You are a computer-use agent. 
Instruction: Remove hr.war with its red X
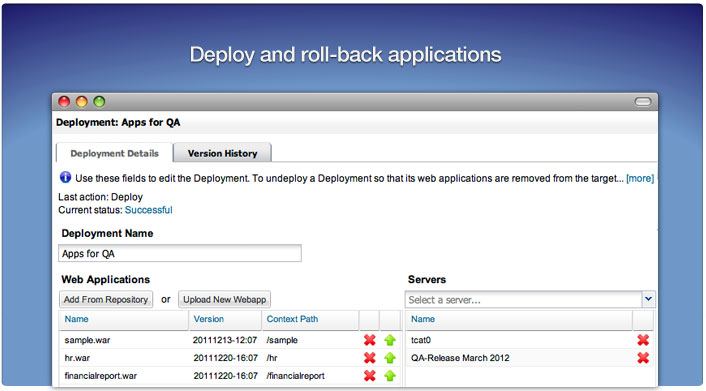370,358
